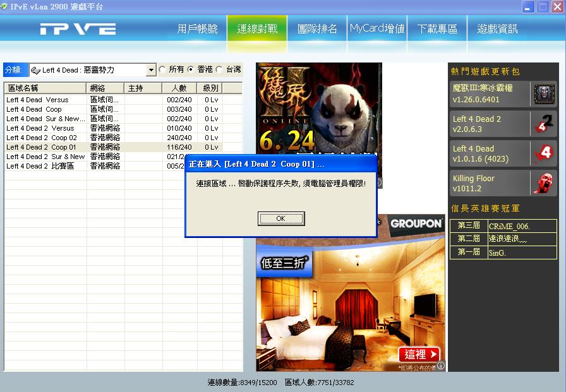Viewport: 566px width, 392px height.
Task: Click the 連線數量:8349/15200 status text
Action: point(242,383)
